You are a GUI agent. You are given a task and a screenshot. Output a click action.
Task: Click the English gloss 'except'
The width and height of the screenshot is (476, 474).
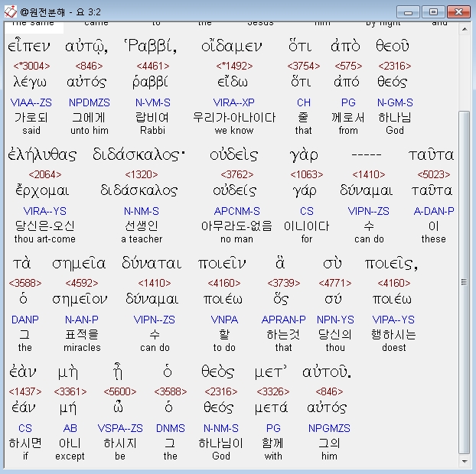pos(70,456)
